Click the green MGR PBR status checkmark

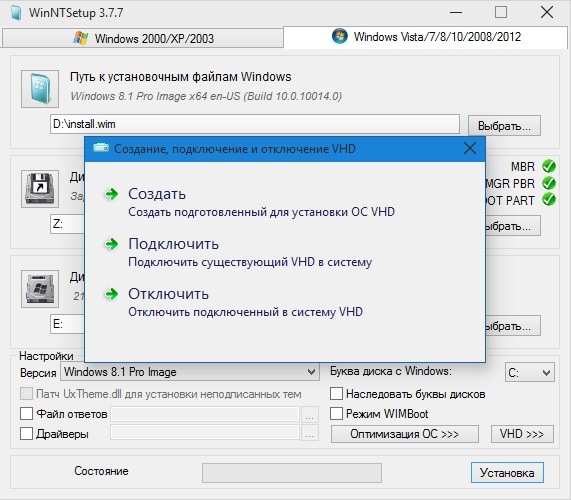click(548, 183)
